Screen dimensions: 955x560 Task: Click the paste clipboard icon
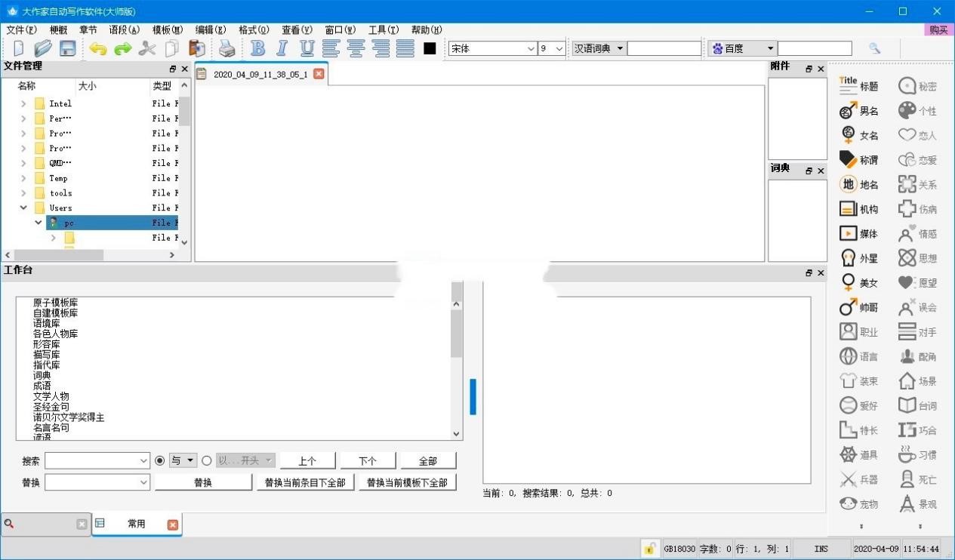point(196,48)
